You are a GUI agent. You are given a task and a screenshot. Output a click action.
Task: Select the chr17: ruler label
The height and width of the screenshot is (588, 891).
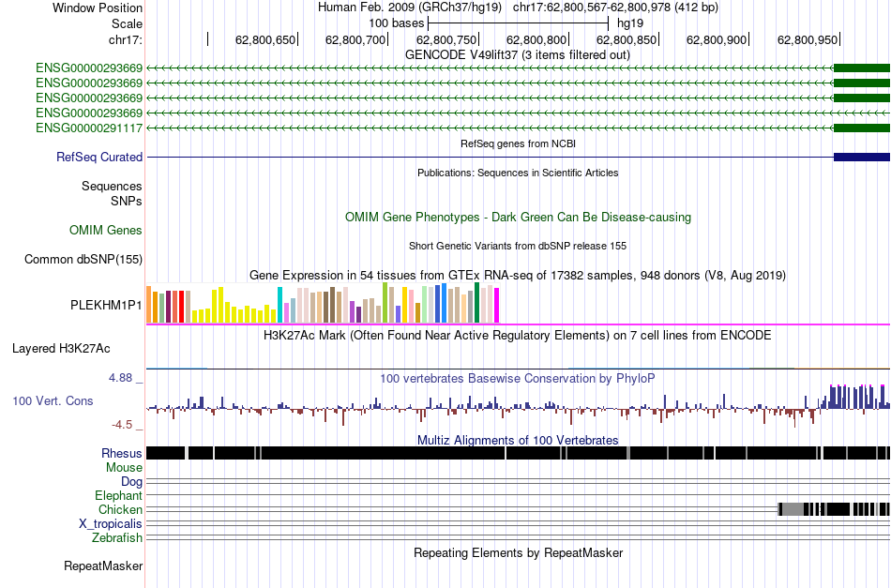tap(125, 39)
